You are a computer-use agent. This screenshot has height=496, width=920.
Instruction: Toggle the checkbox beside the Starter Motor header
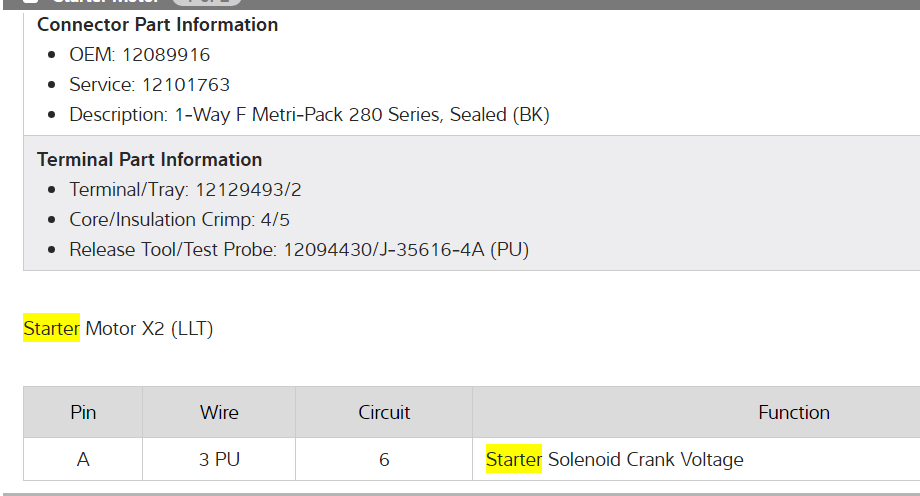[x=30, y=2]
